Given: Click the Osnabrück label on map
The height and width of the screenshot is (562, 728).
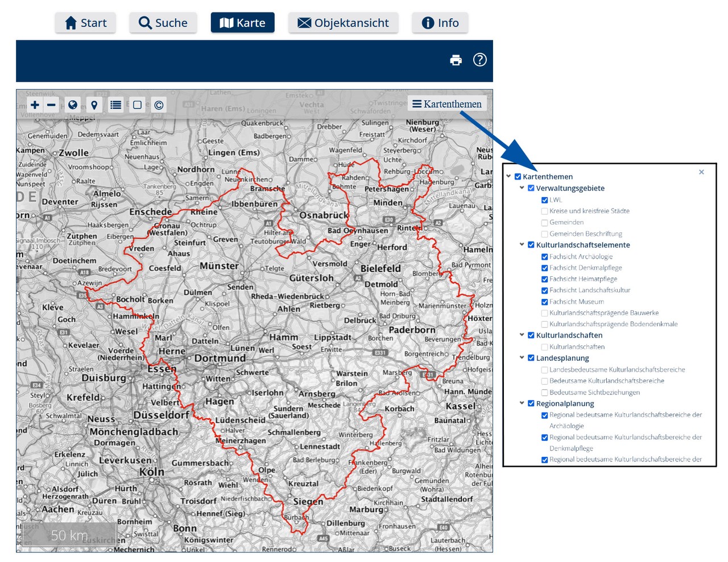Looking at the screenshot, I should click(324, 215).
